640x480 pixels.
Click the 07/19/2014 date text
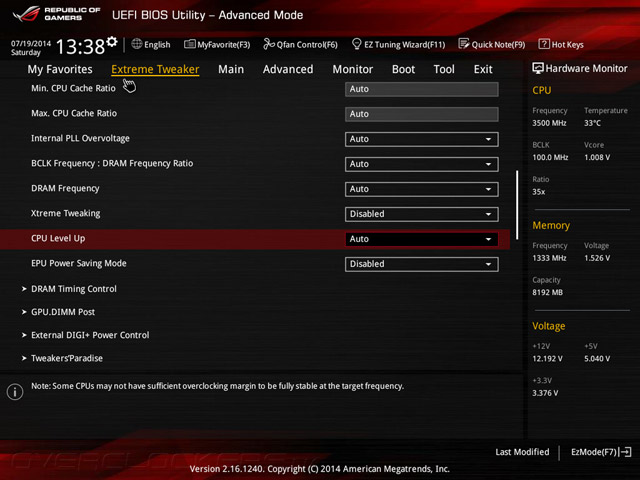tap(31, 43)
